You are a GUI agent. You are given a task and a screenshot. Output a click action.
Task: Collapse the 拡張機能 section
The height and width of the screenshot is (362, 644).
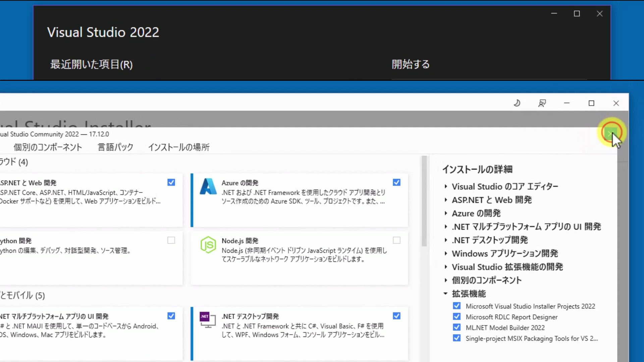click(445, 294)
